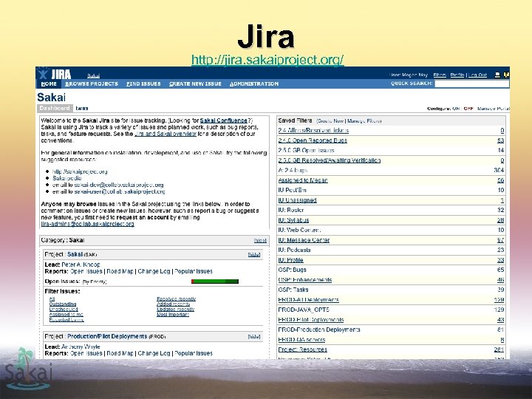Open the PROD-All Deployments filter
The image size is (532, 399).
[x=308, y=300]
